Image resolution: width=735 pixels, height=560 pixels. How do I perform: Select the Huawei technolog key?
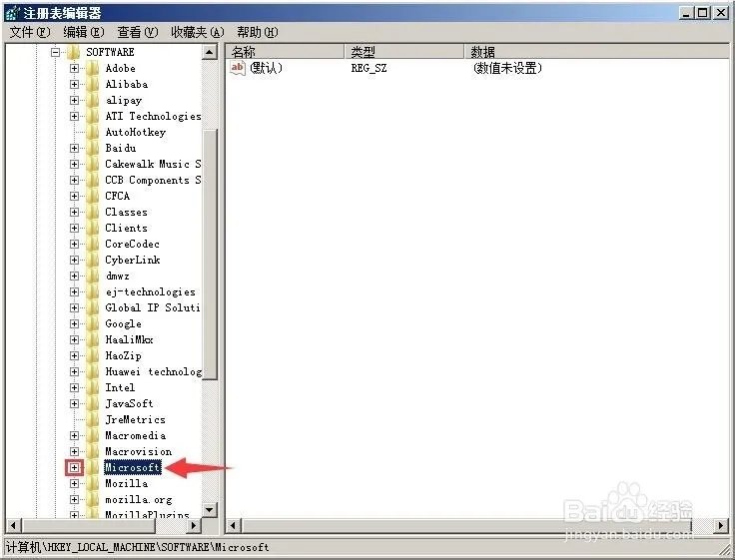pos(153,371)
